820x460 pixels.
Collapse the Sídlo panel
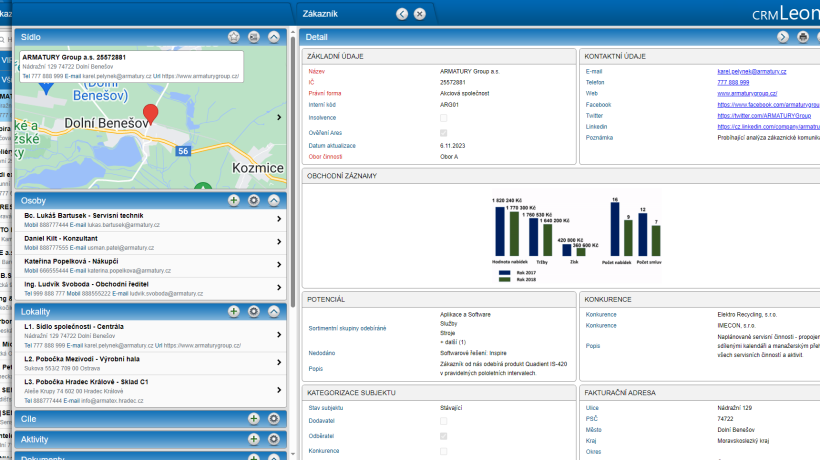[274, 37]
